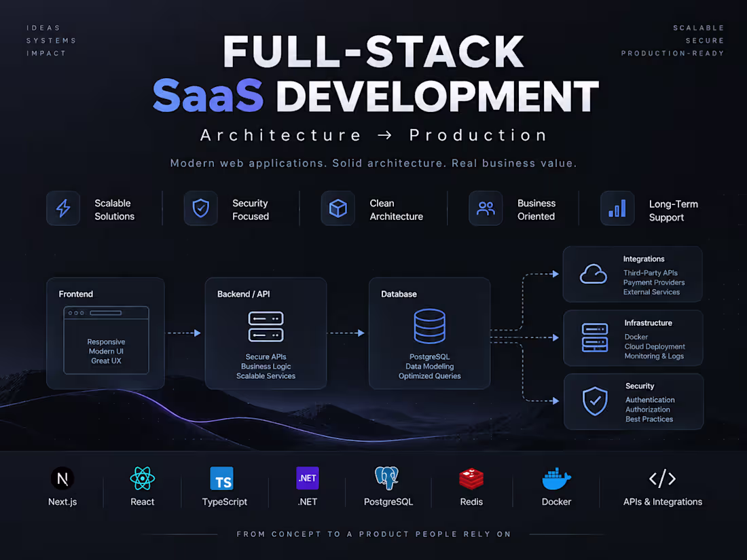747x560 pixels.
Task: Click the "FROM CONCEPT TO A PRODUCT PEOPLE RELY ON" tagline
Action: (x=373, y=534)
